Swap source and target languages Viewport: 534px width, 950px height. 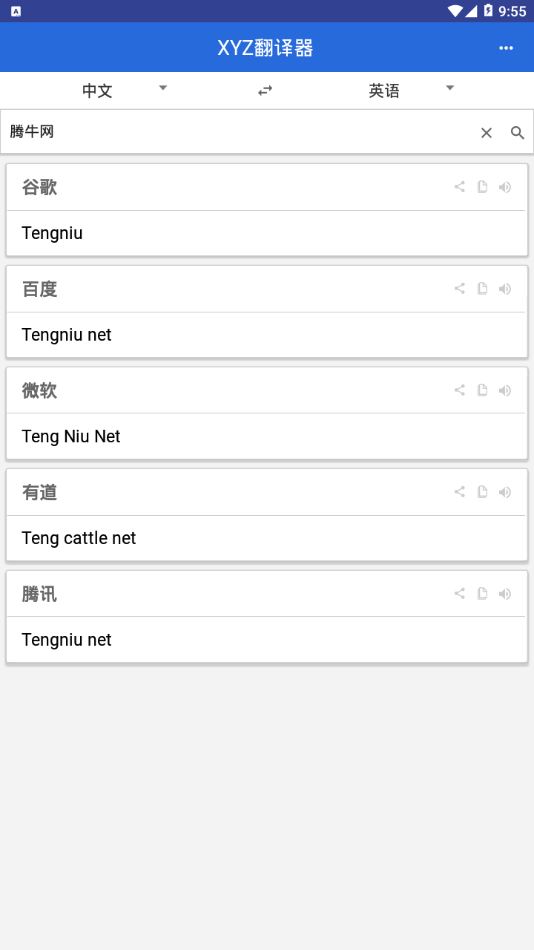[265, 91]
